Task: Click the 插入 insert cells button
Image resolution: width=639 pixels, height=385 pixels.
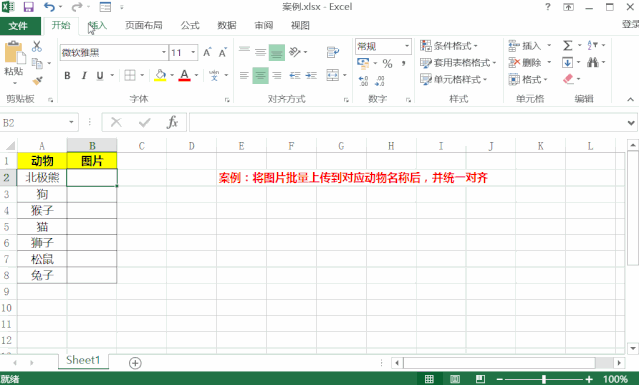Action: pos(525,46)
